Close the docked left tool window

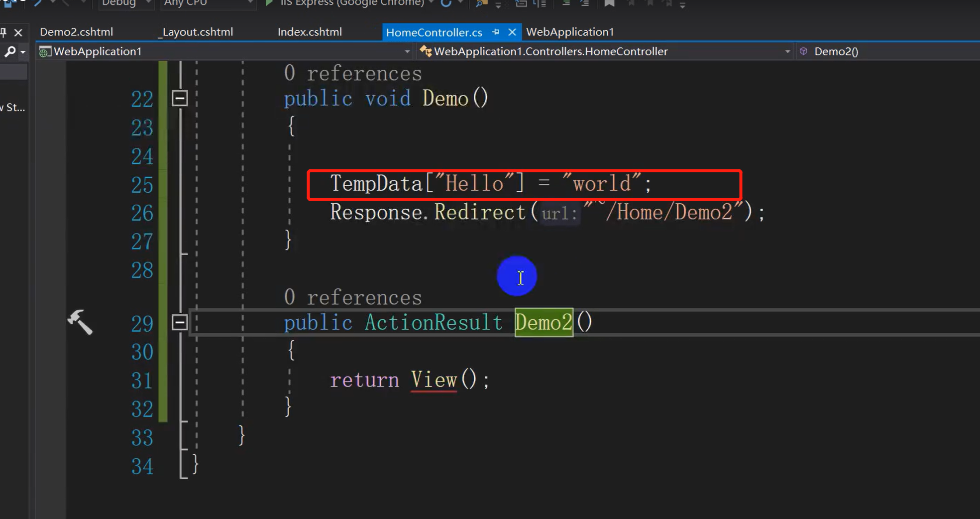point(18,33)
